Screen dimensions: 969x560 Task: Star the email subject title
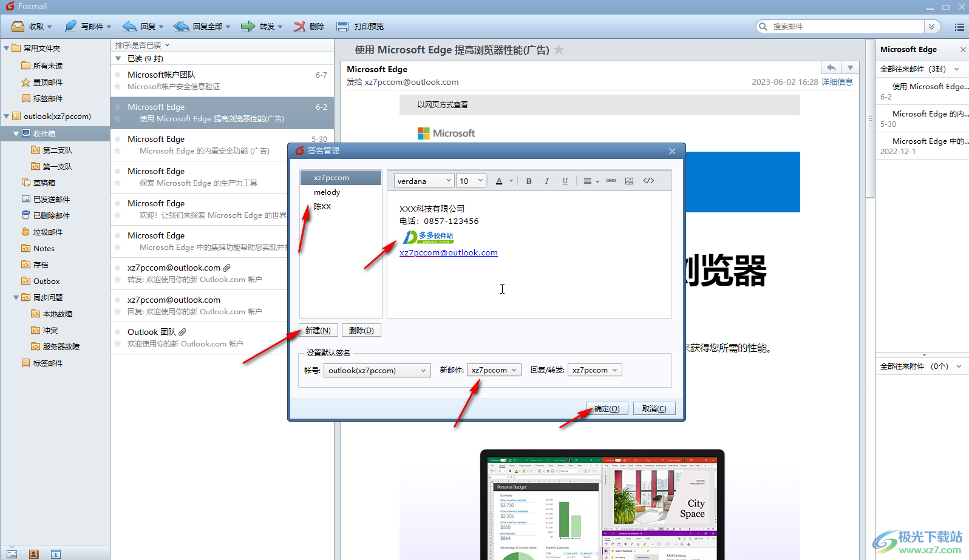[559, 50]
